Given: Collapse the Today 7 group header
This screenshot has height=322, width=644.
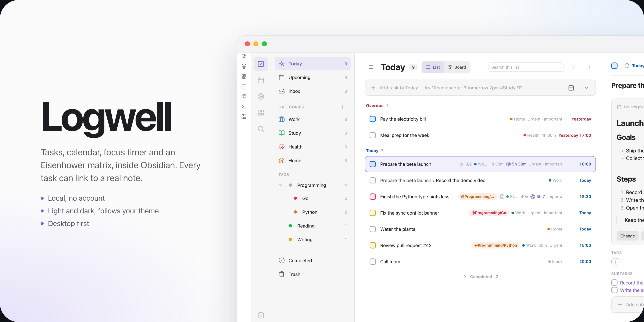Looking at the screenshot, I should (375, 150).
